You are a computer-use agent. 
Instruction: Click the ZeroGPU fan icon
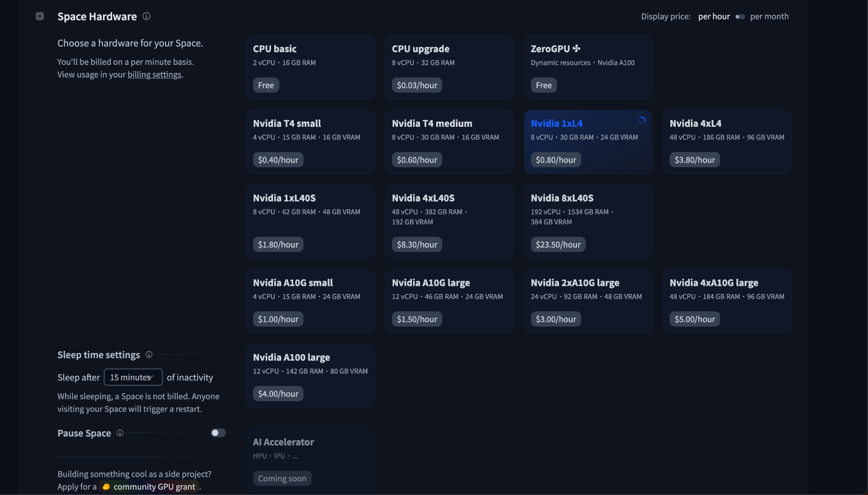[x=576, y=49]
